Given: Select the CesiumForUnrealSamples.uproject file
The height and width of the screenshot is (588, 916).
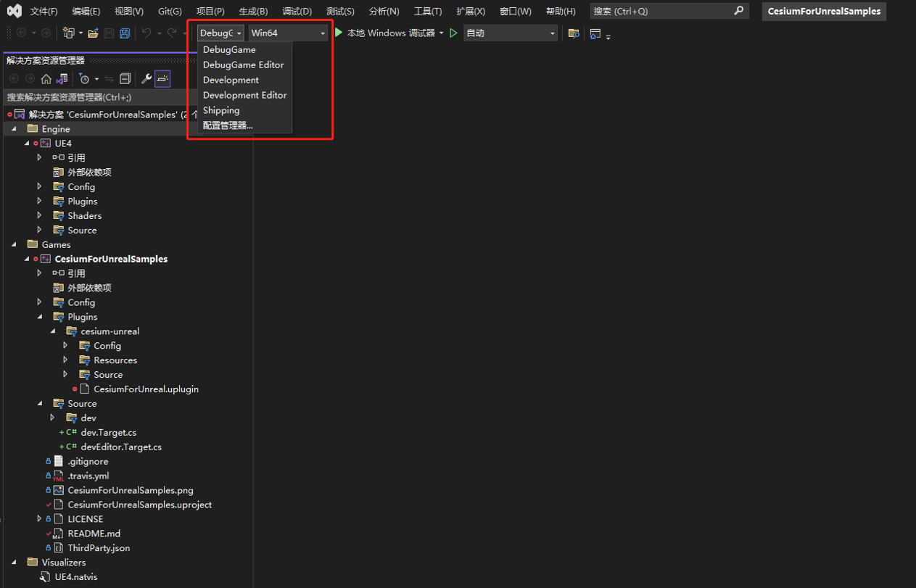Looking at the screenshot, I should [140, 505].
